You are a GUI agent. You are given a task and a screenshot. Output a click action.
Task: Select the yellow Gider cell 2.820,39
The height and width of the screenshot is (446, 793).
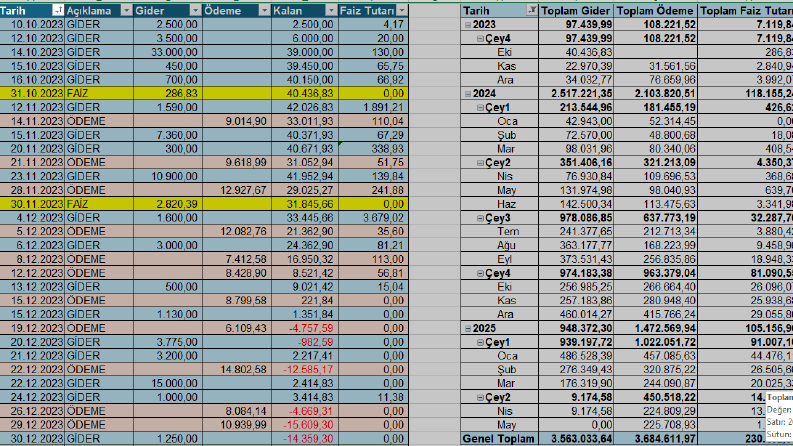pos(168,204)
